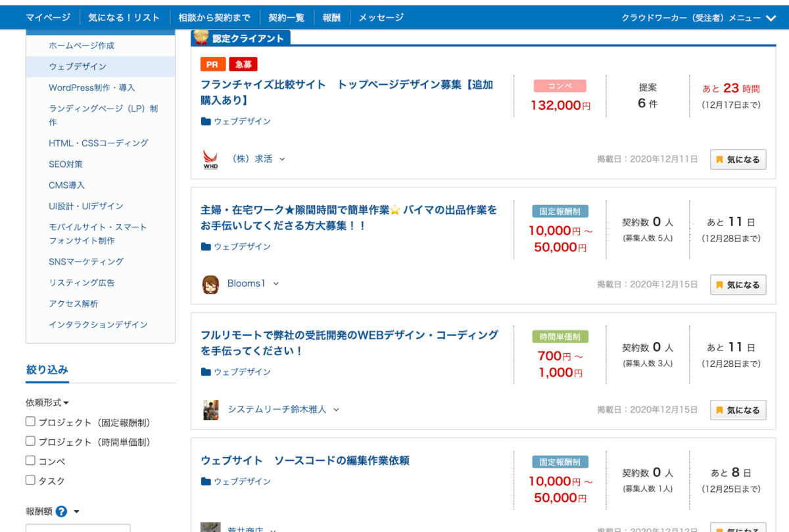Tick the タスク filter checkbox
Image resolution: width=789 pixels, height=532 pixels.
tap(30, 480)
